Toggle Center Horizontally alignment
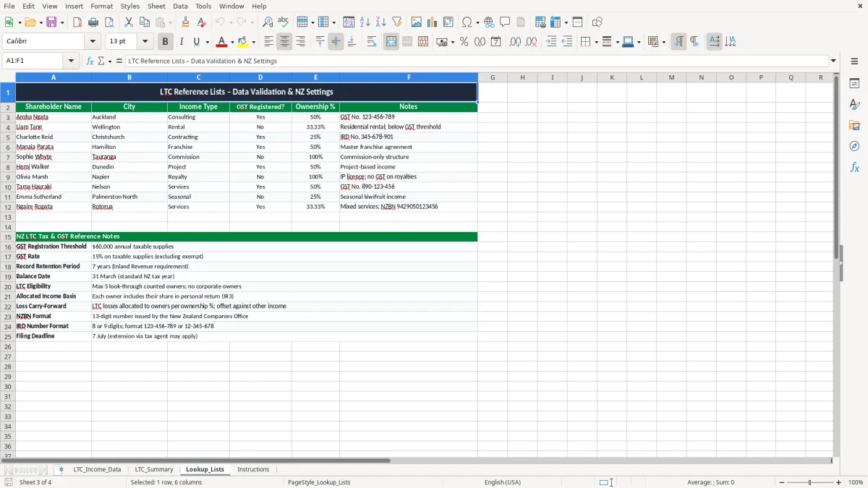Screen dimensions: 868x488 (x=284, y=42)
